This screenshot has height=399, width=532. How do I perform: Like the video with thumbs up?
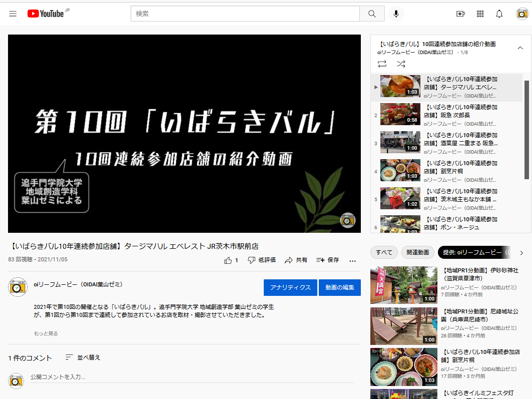[228, 260]
